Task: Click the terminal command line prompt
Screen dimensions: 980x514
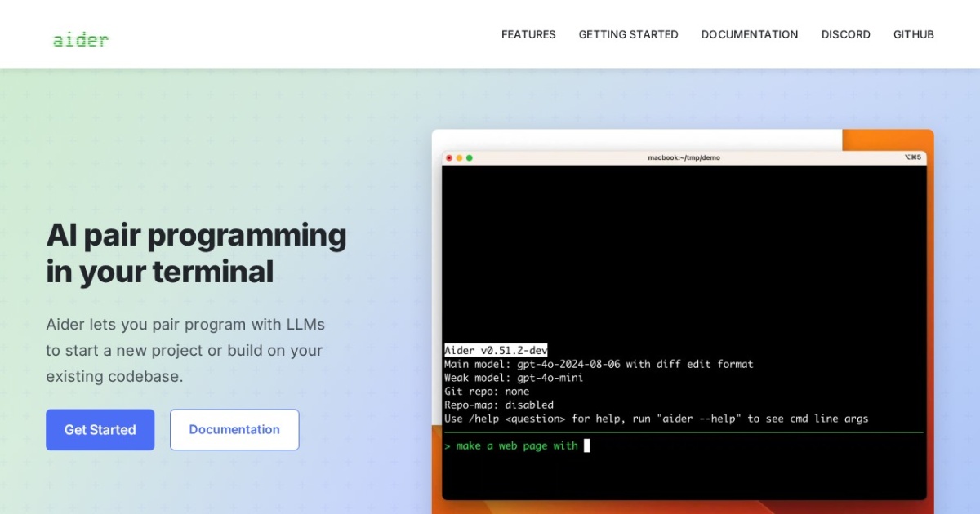Action: tap(448, 445)
